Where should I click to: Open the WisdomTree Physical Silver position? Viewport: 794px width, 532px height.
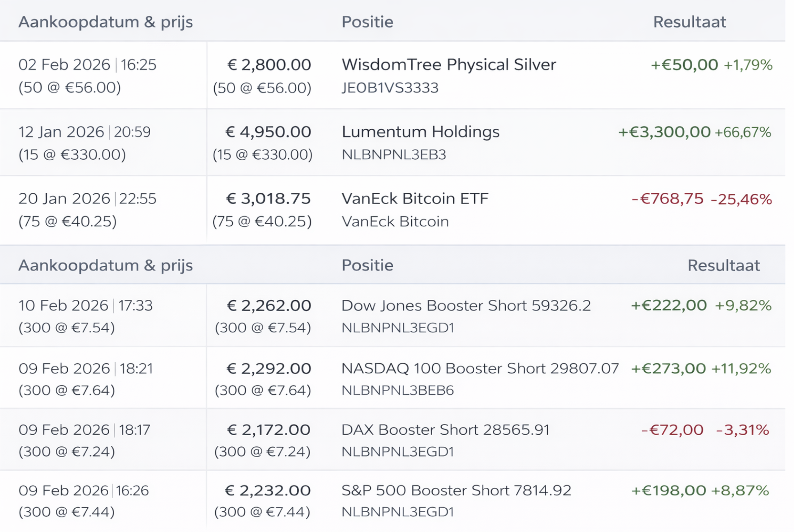[x=448, y=65]
